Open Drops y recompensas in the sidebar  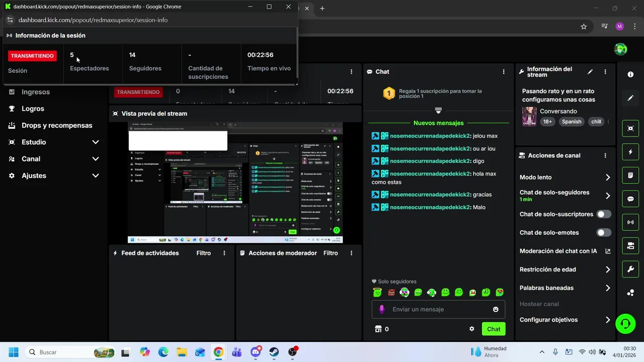[57, 125]
